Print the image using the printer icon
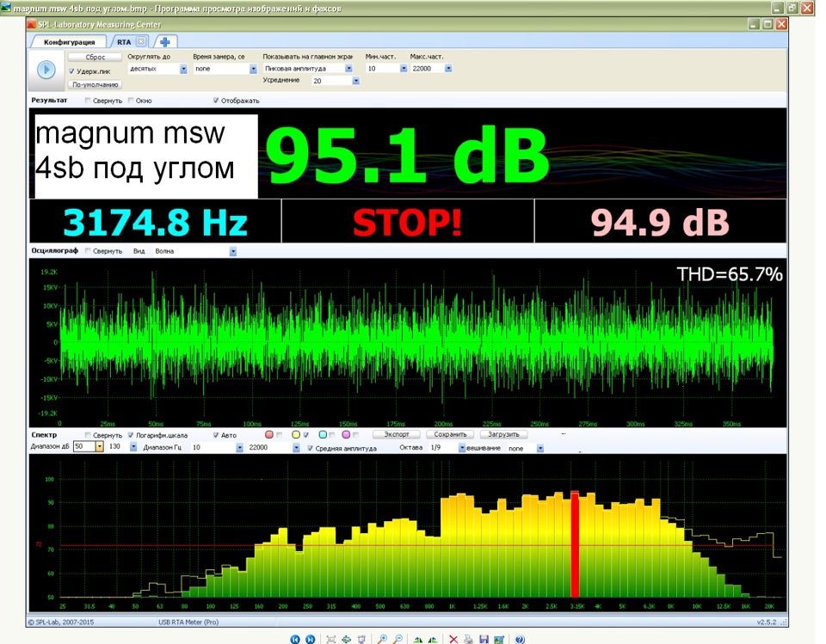Screen dimensions: 826x644 468,639
